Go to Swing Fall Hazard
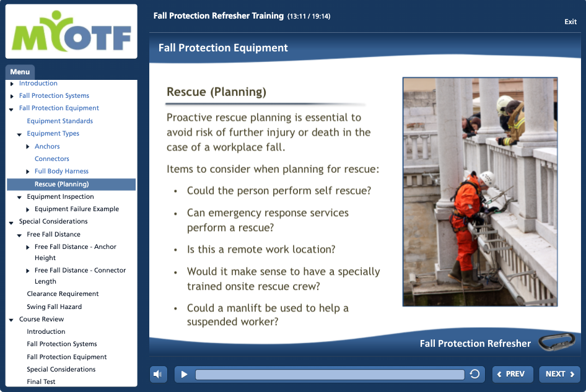Image resolution: width=586 pixels, height=392 pixels. (54, 307)
